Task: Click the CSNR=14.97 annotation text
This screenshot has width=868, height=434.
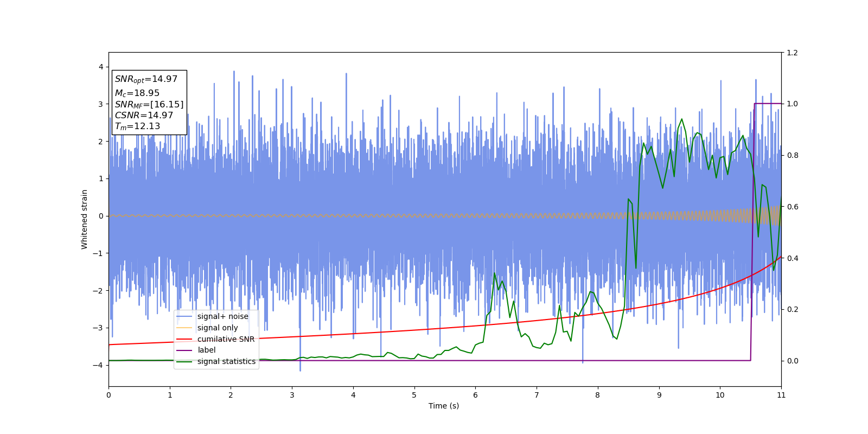Action: 144,115
